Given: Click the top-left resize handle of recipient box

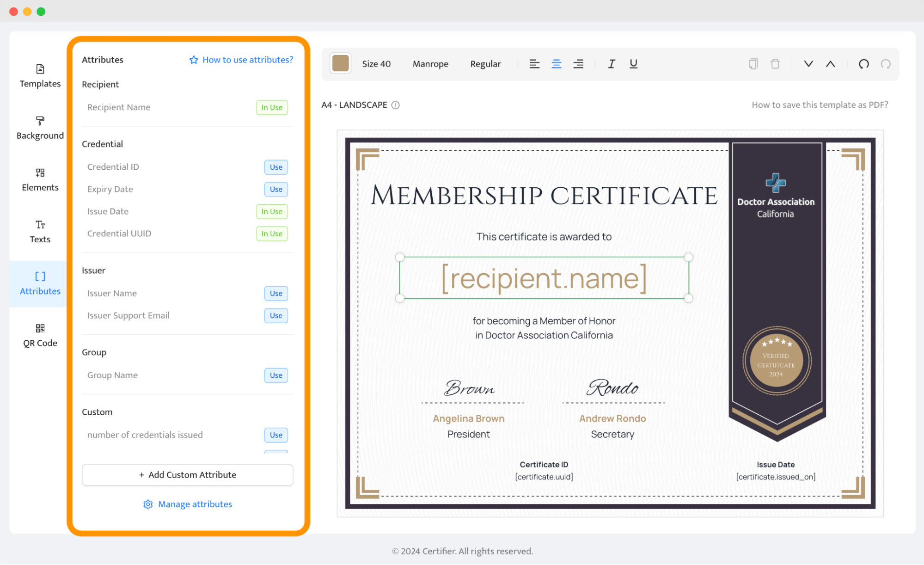Looking at the screenshot, I should click(x=400, y=257).
